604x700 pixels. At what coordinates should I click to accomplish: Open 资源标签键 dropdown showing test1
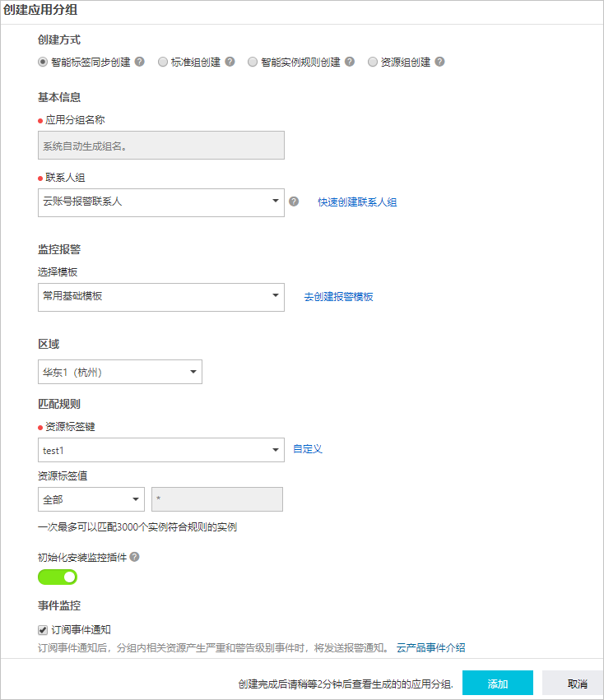[161, 450]
